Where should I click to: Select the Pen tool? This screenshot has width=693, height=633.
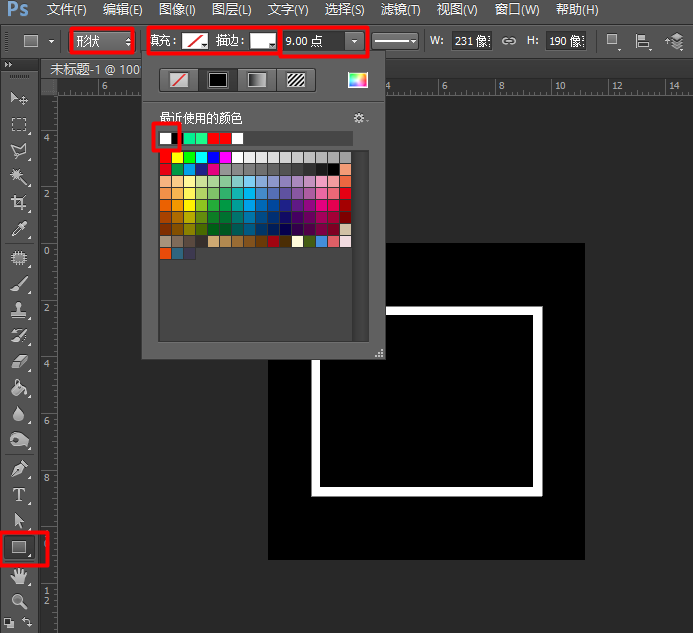point(19,469)
